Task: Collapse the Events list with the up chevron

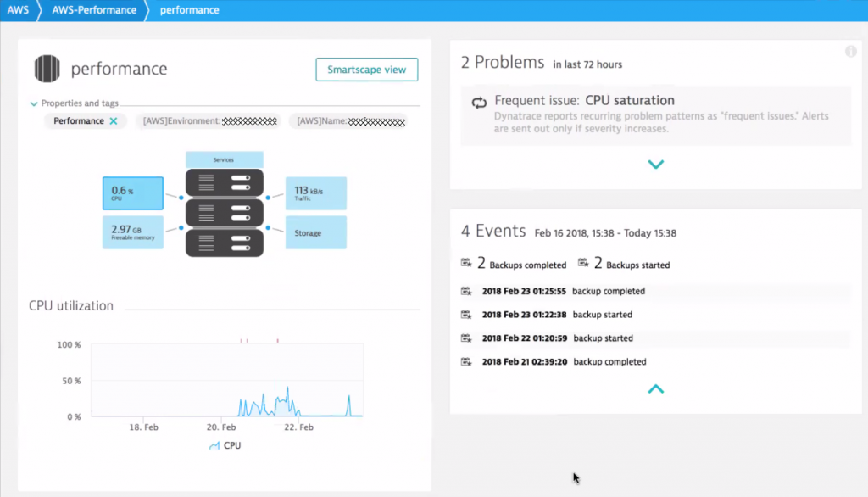Action: coord(655,388)
